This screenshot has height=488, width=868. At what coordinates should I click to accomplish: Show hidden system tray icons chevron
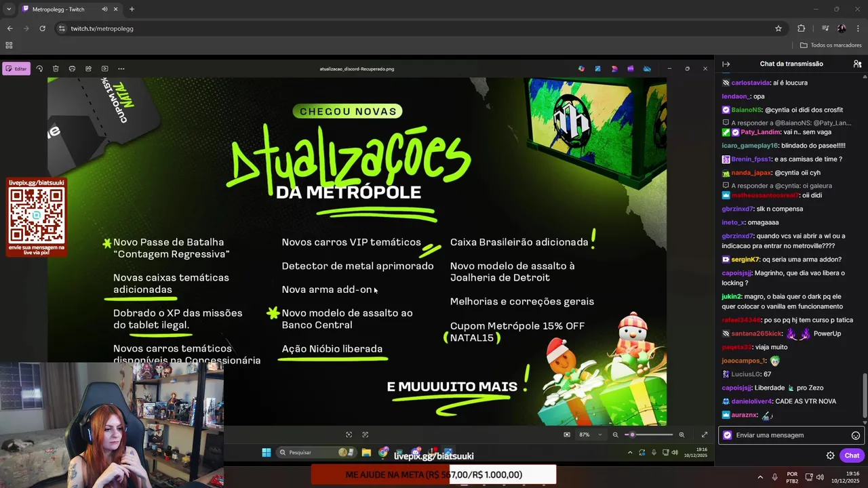(759, 477)
